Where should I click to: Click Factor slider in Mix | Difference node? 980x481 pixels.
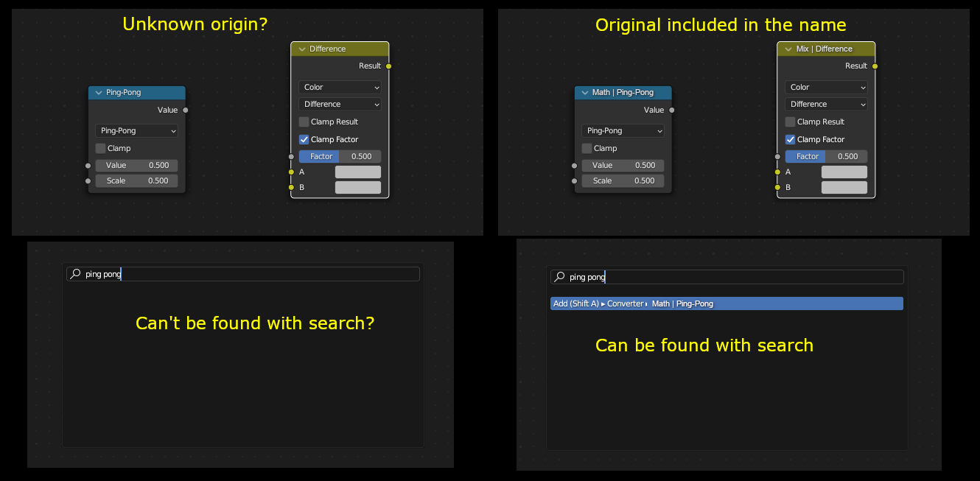click(826, 156)
